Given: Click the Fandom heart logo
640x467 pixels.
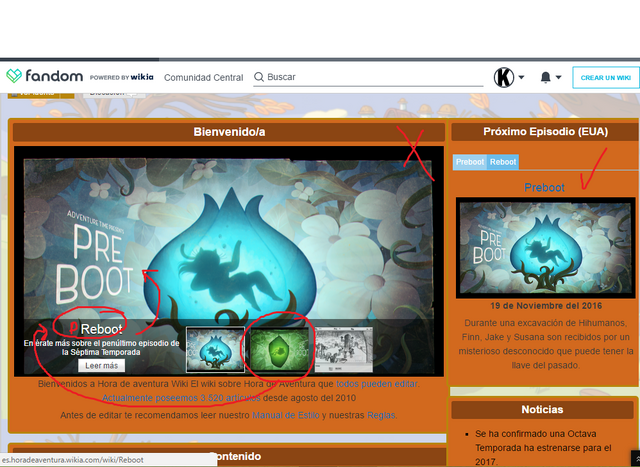Looking at the screenshot, I should 14,76.
